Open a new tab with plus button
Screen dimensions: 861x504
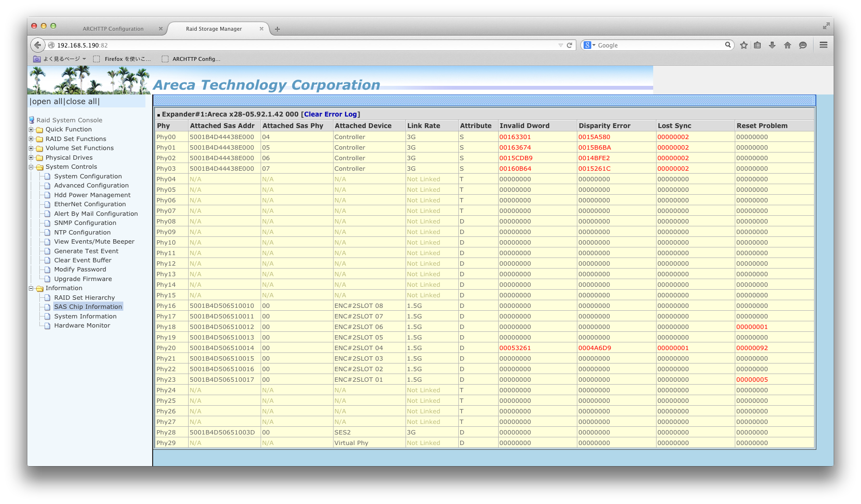(x=277, y=29)
